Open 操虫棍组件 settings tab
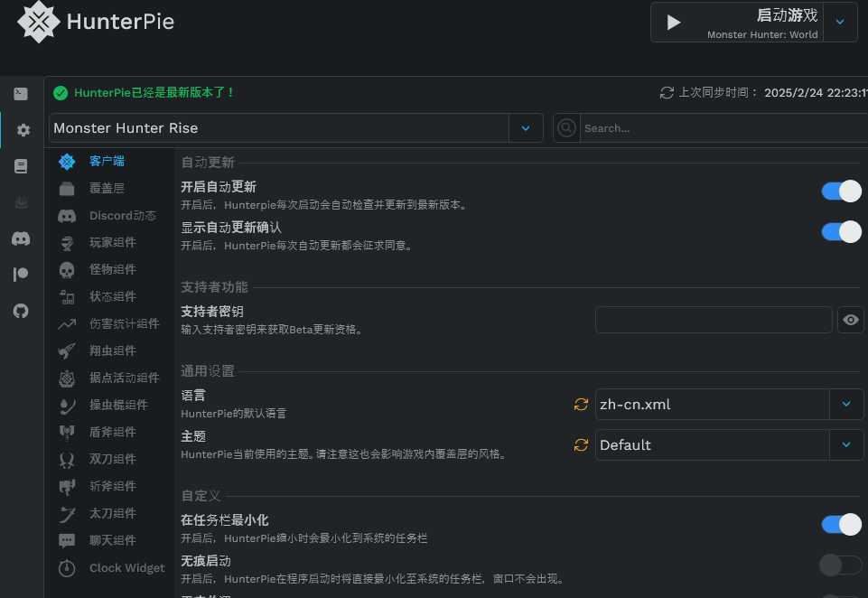Screen dimensions: 868x598 tap(109, 406)
